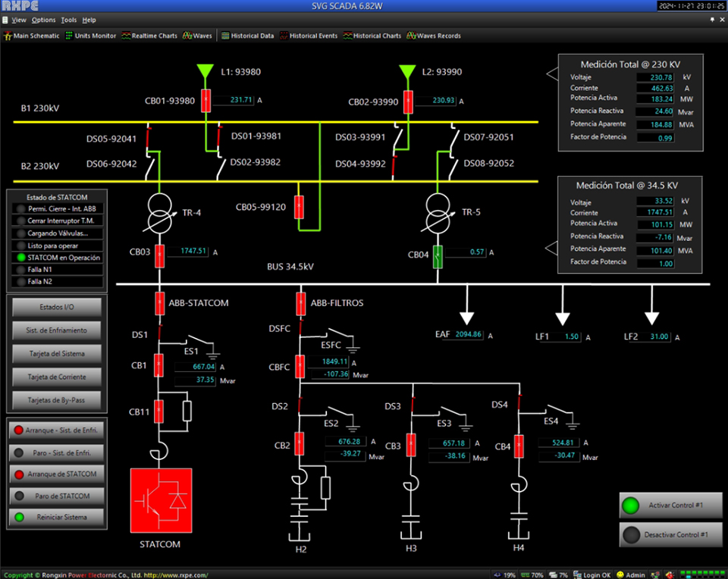Collapse the 230 KV measurement panel arrow

(x=552, y=74)
